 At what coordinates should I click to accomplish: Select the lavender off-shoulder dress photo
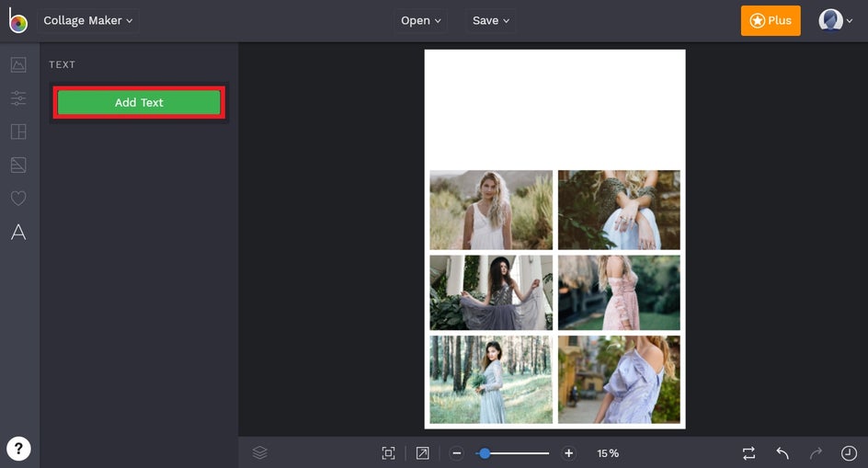point(619,380)
